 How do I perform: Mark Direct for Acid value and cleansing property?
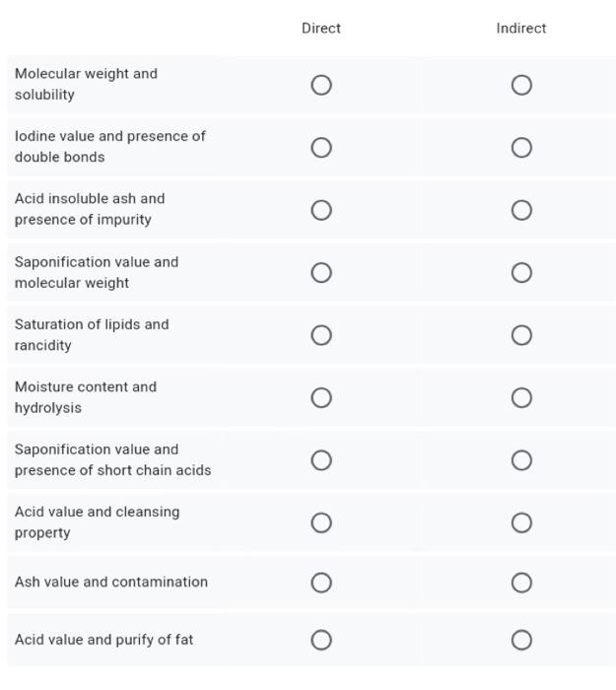click(321, 522)
